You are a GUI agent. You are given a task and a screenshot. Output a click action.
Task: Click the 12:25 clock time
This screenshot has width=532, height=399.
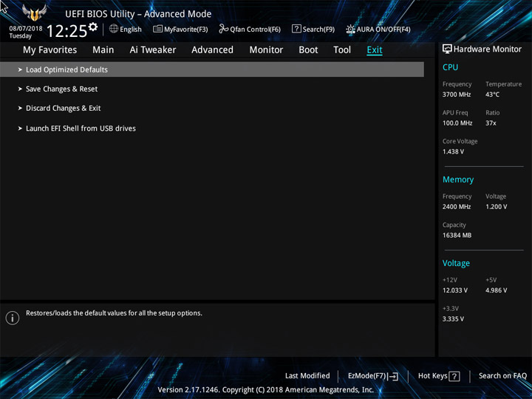tap(66, 31)
